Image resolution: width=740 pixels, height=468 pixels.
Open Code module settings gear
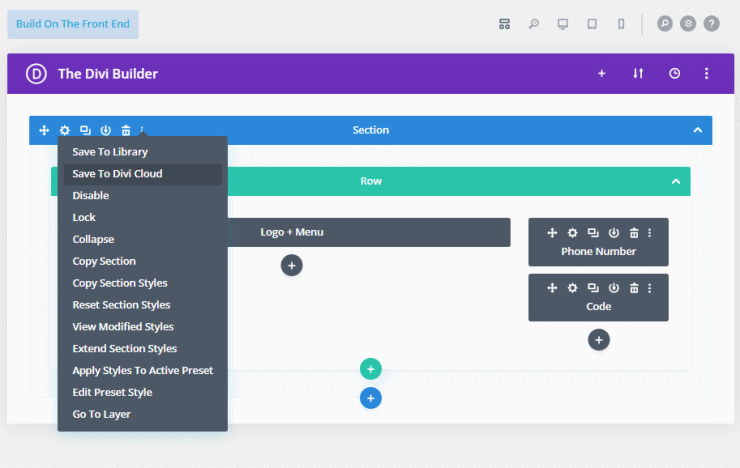[x=572, y=288]
